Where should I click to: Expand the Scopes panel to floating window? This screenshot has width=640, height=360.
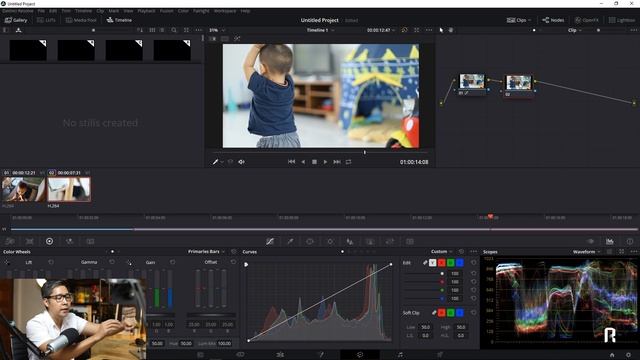621,252
